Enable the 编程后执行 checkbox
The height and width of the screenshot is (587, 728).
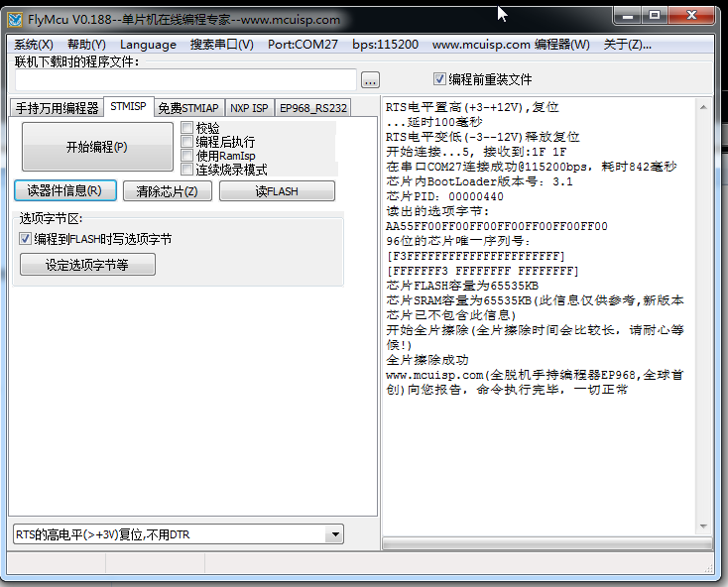[187, 142]
